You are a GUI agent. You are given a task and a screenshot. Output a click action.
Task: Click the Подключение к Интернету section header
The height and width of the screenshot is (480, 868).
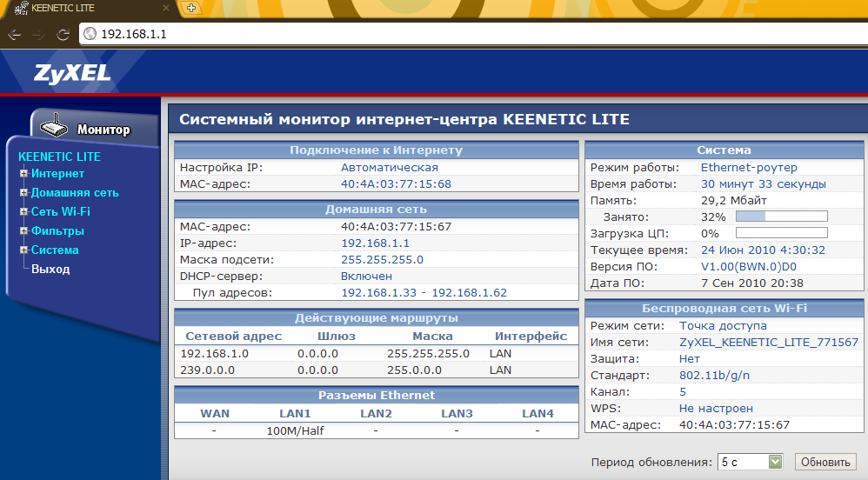tap(377, 150)
